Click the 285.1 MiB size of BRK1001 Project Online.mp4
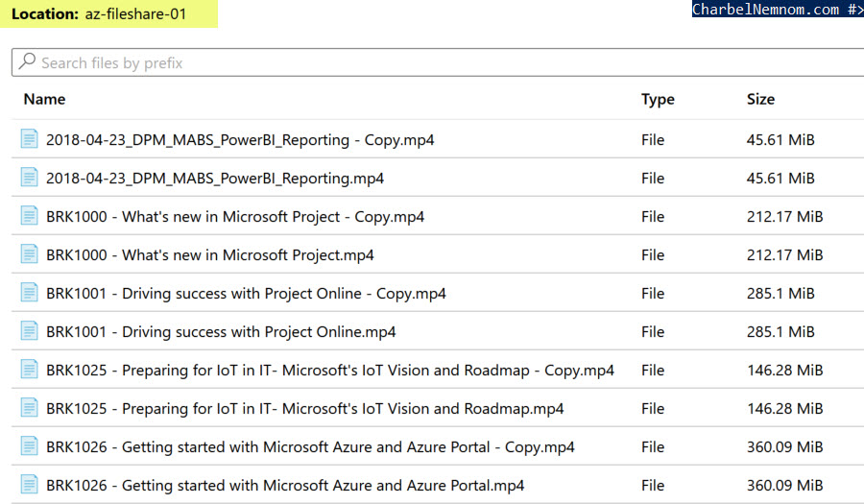Image resolution: width=864 pixels, height=504 pixels. [x=780, y=331]
